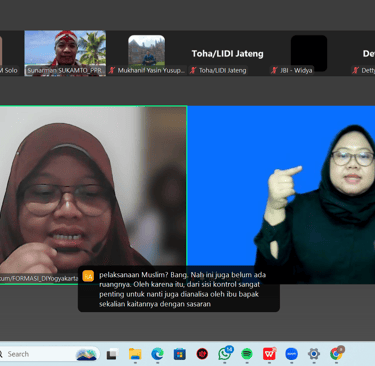
Task: Switch to Zoom app in taskbar
Action: (x=292, y=354)
